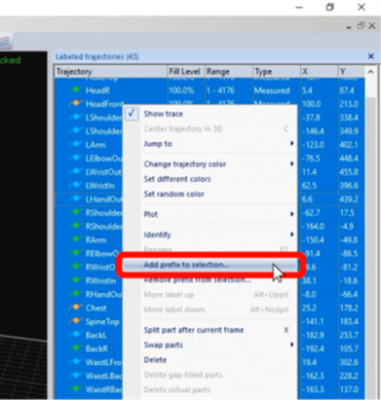Click the HeadFront trajectory orange icon
Screen dimensions: 381x400
pos(76,104)
